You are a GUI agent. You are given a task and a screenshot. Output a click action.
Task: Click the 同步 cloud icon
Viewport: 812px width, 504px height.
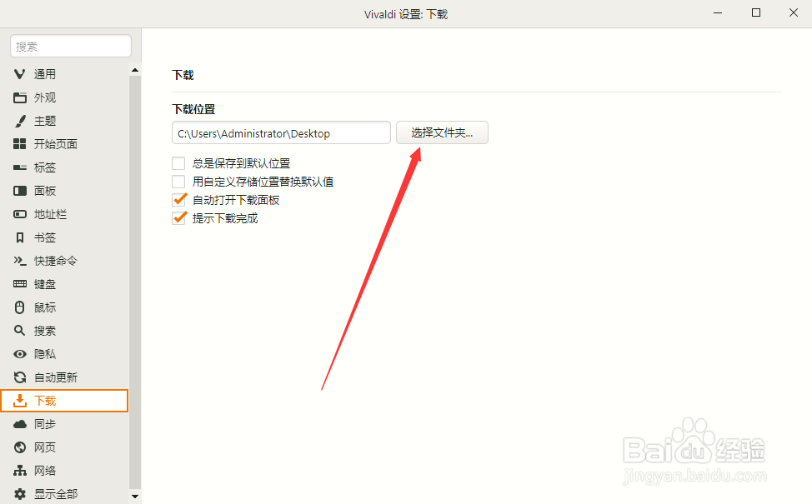tap(20, 424)
